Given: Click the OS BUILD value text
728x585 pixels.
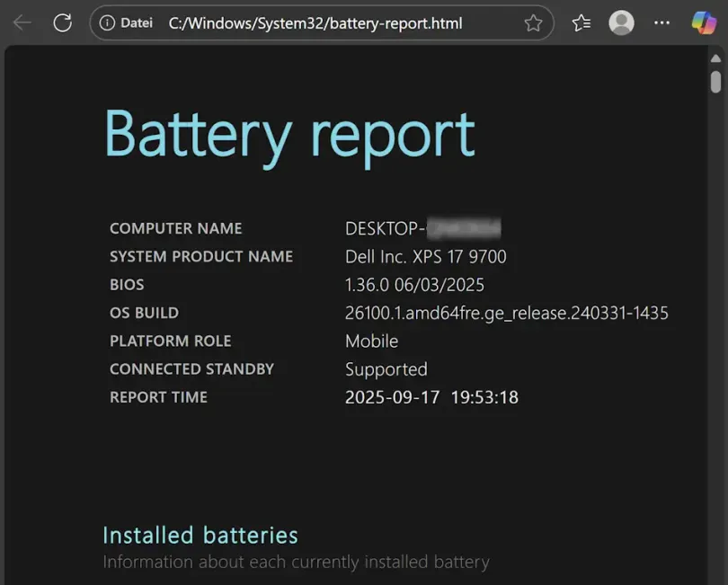Looking at the screenshot, I should pos(506,313).
